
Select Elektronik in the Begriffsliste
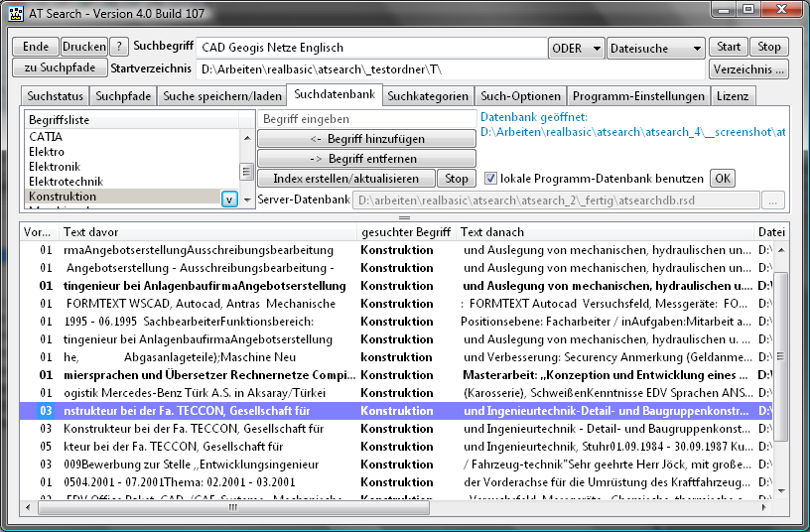coord(132,167)
